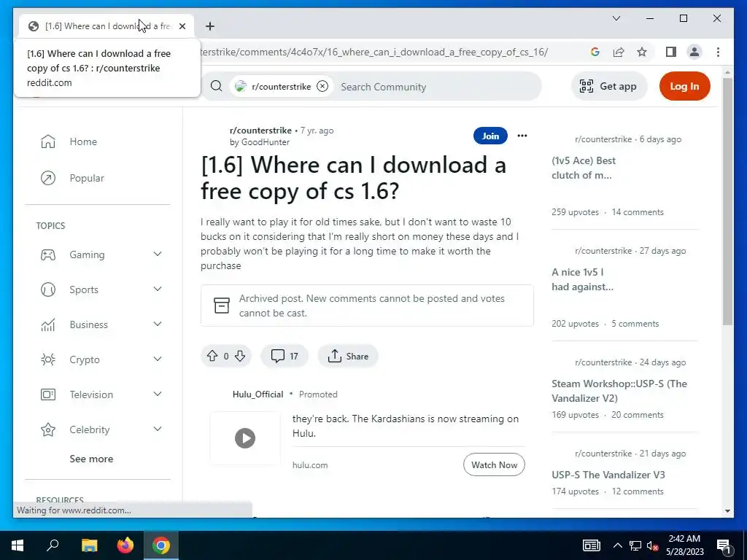
Task: Click the archived post box icon
Action: point(222,306)
